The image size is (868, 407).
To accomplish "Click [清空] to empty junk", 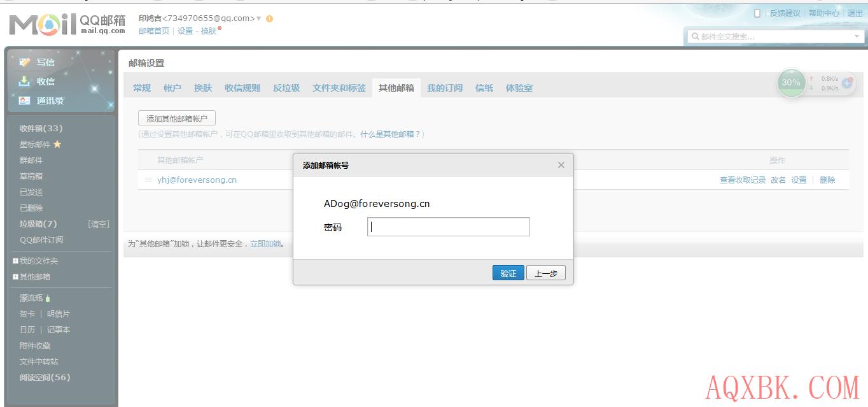I will click(x=98, y=224).
